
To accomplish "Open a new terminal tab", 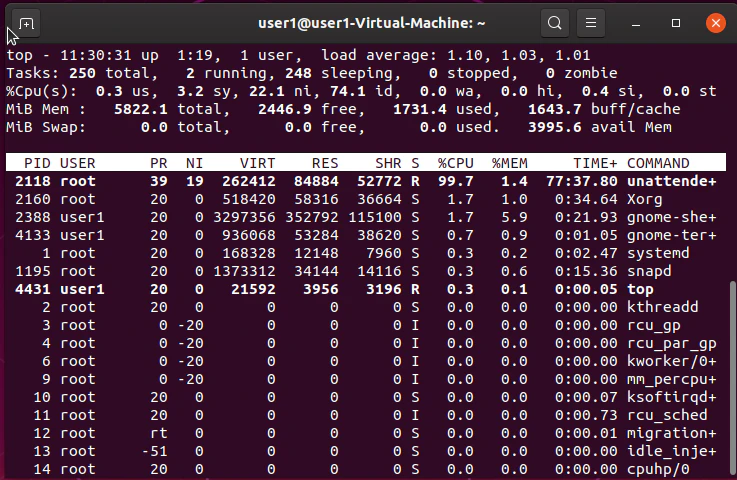I will pos(26,23).
